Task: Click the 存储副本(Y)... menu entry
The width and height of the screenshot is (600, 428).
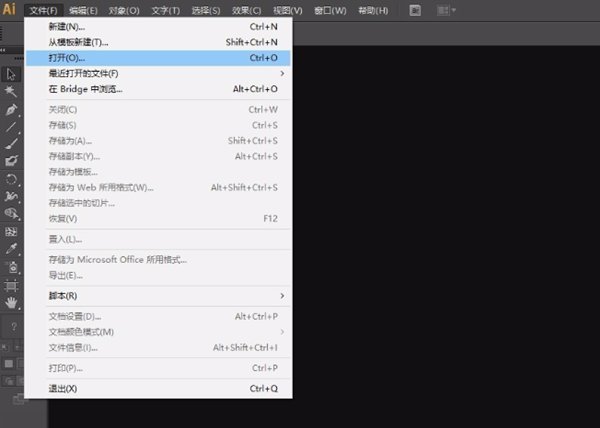Action: 158,156
